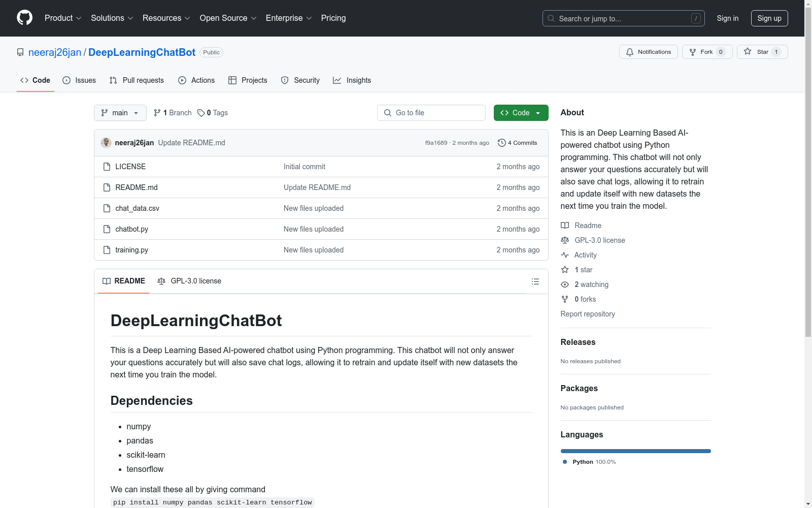This screenshot has width=812, height=508.
Task: Expand the Enterprise menu
Action: point(289,18)
